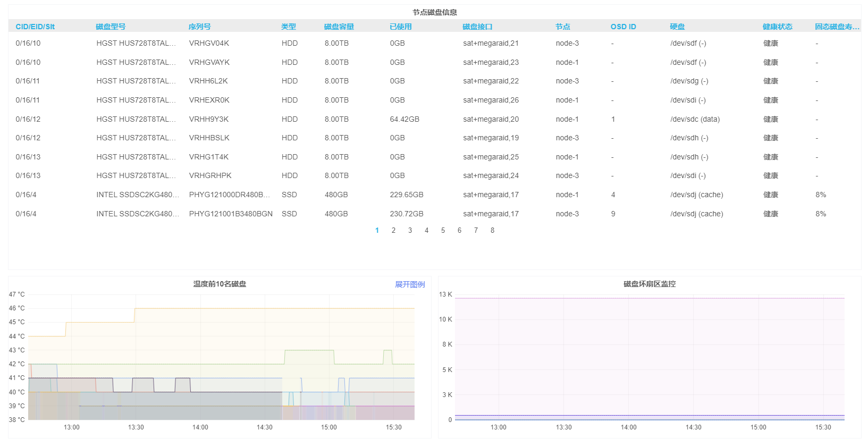Click the 序列号 column header

coord(199,27)
